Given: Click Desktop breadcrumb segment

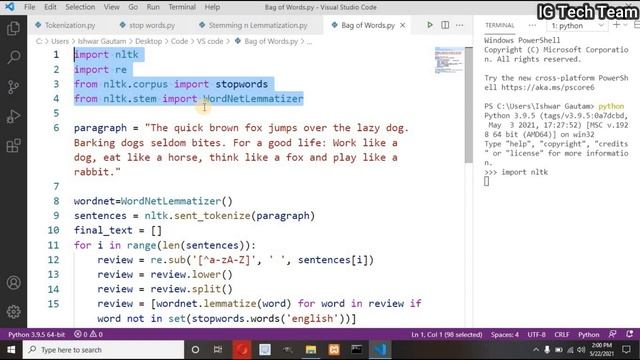Looking at the screenshot, I should 149,41.
